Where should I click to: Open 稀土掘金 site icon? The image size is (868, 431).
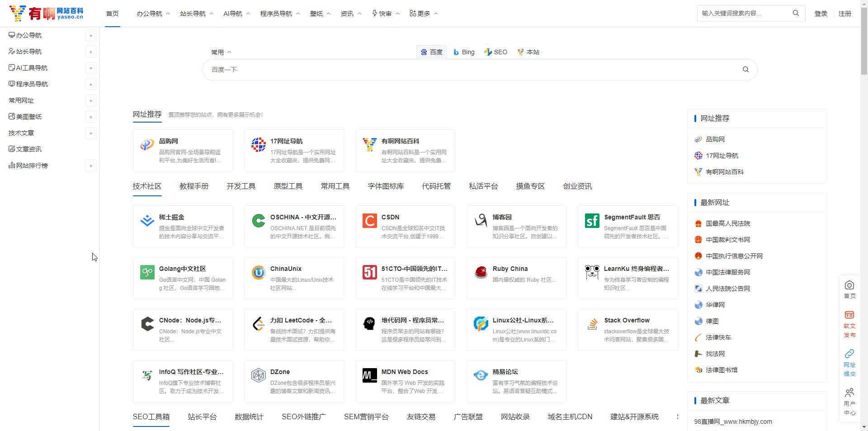pos(147,221)
